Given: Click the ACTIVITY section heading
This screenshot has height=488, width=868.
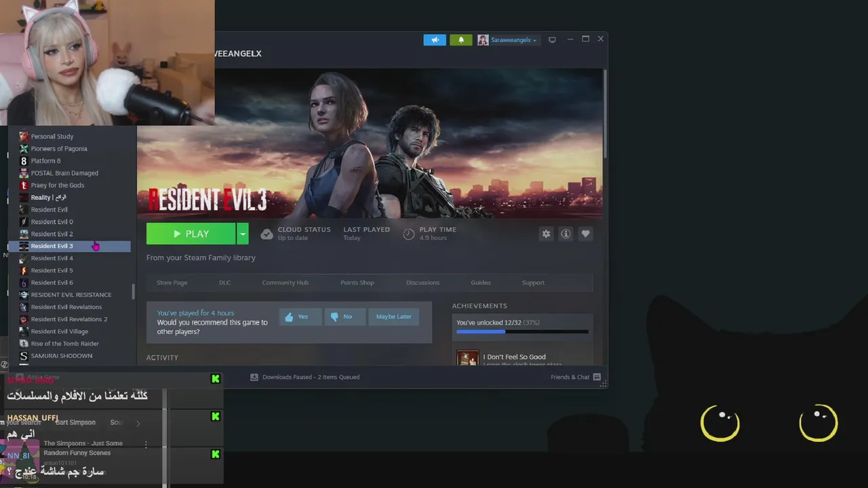Looking at the screenshot, I should (x=162, y=358).
